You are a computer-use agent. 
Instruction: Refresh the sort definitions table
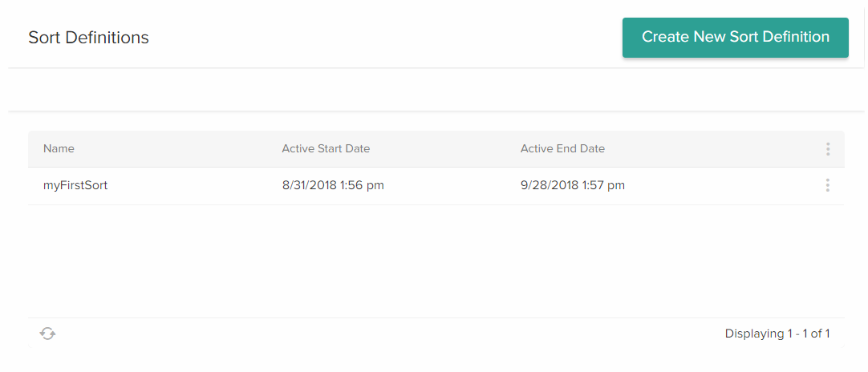[x=48, y=334]
